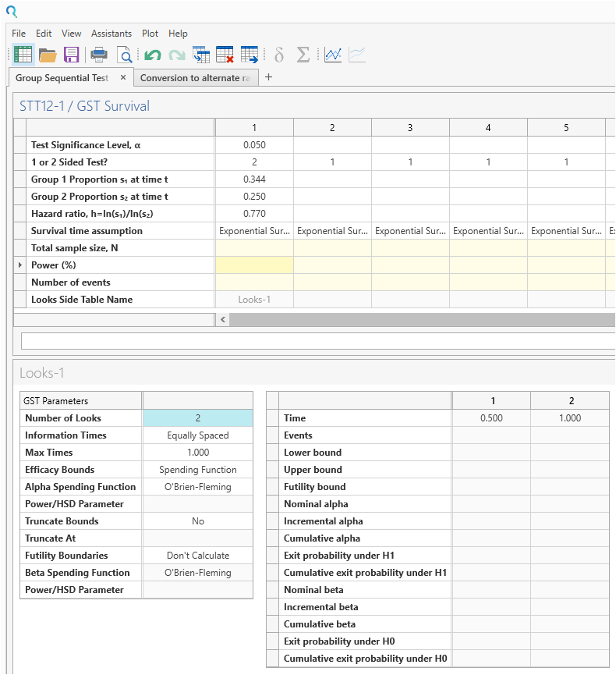Image resolution: width=616 pixels, height=675 pixels.
Task: Open Survival time assumption dropdown in column 3
Action: pos(410,231)
